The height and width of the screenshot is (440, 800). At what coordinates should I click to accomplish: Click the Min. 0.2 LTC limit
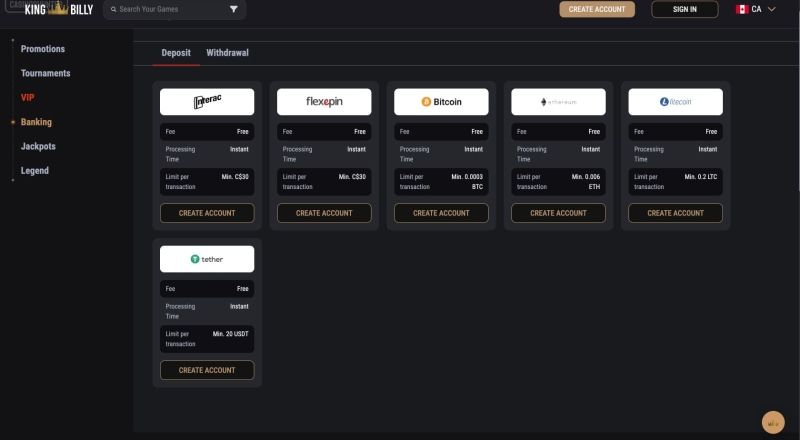pos(701,177)
